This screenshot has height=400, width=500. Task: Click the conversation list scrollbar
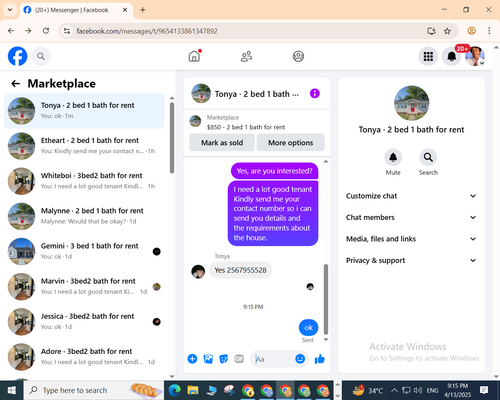172,138
